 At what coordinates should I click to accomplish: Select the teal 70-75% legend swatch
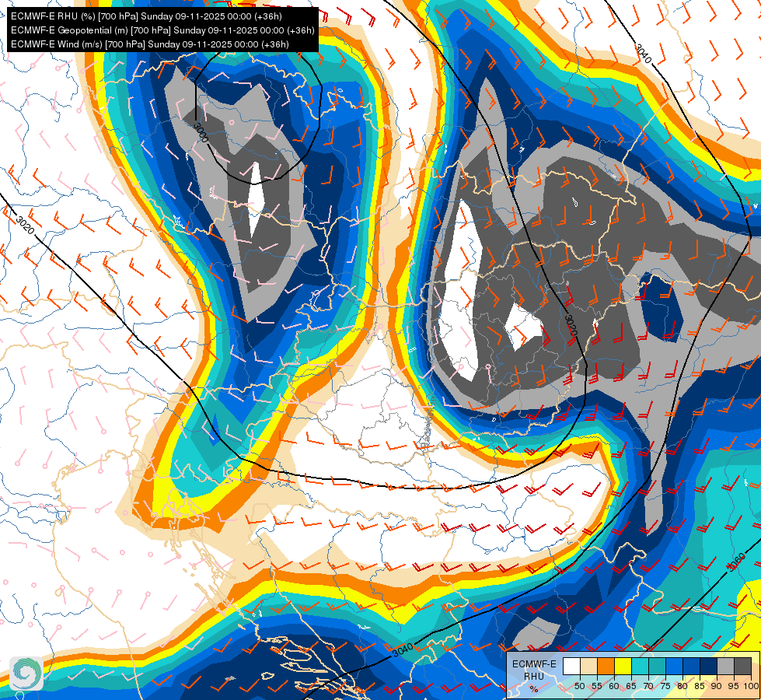(657, 666)
